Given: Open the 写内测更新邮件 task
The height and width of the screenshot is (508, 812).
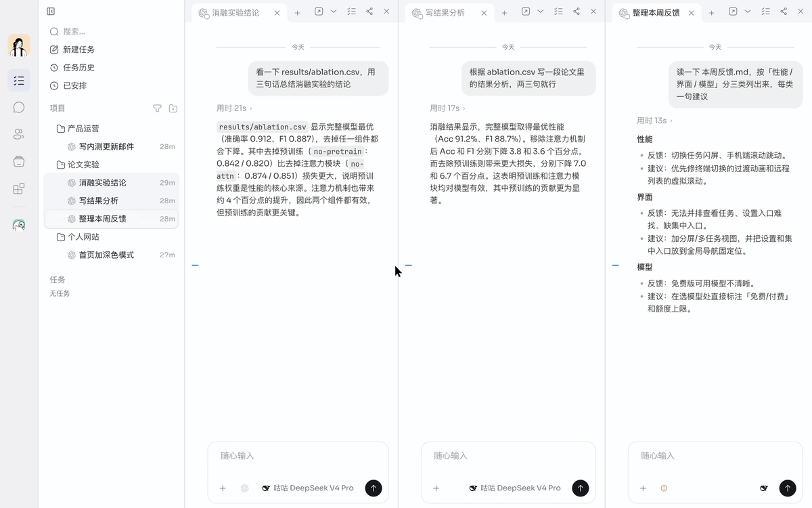Looking at the screenshot, I should coord(112,146).
